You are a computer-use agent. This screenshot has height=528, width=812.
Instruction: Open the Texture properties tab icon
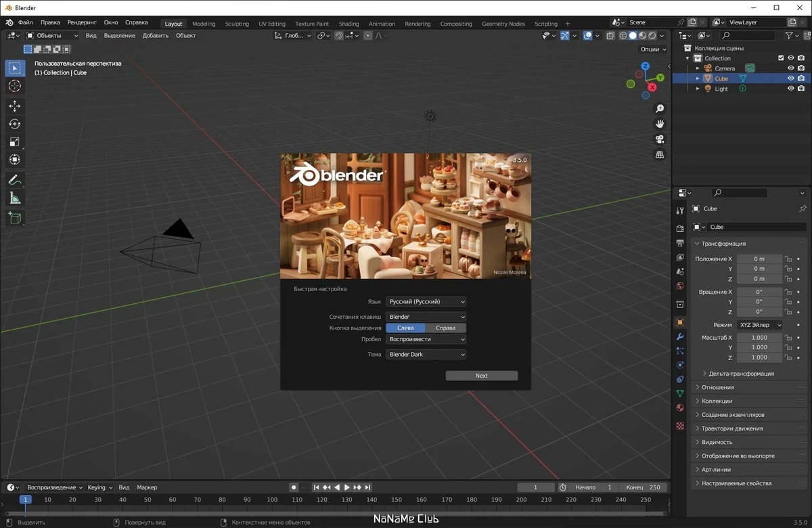(680, 426)
